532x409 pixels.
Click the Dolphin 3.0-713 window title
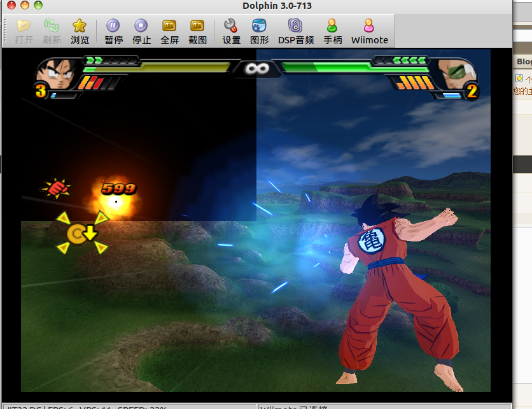click(277, 6)
